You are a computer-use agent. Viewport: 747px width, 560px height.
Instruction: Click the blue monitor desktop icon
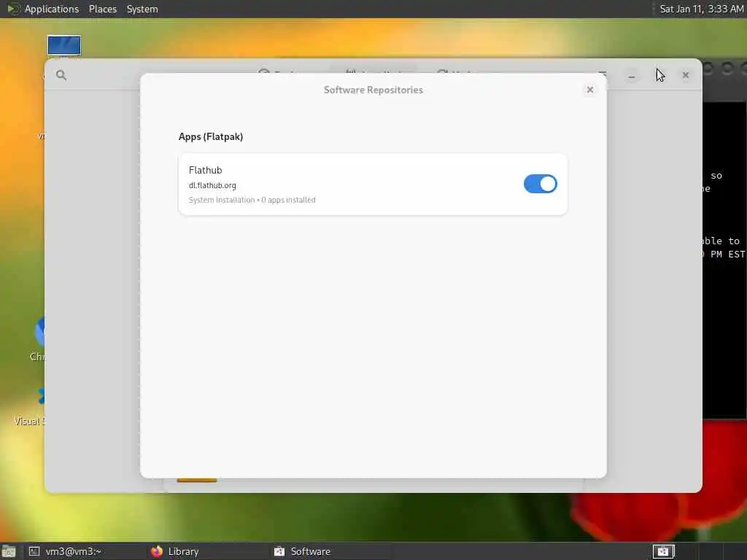point(64,45)
